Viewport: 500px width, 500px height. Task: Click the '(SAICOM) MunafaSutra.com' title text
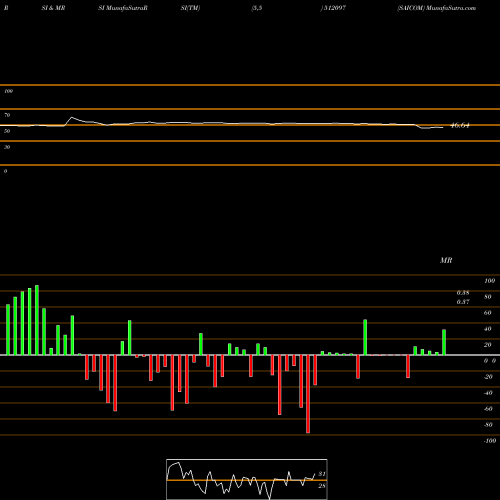(x=436, y=8)
